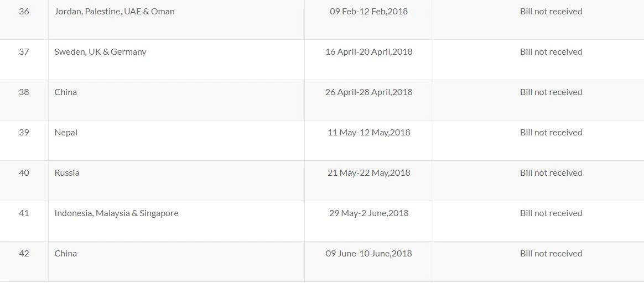Select the Russia entry
The height and width of the screenshot is (283, 644).
click(67, 172)
